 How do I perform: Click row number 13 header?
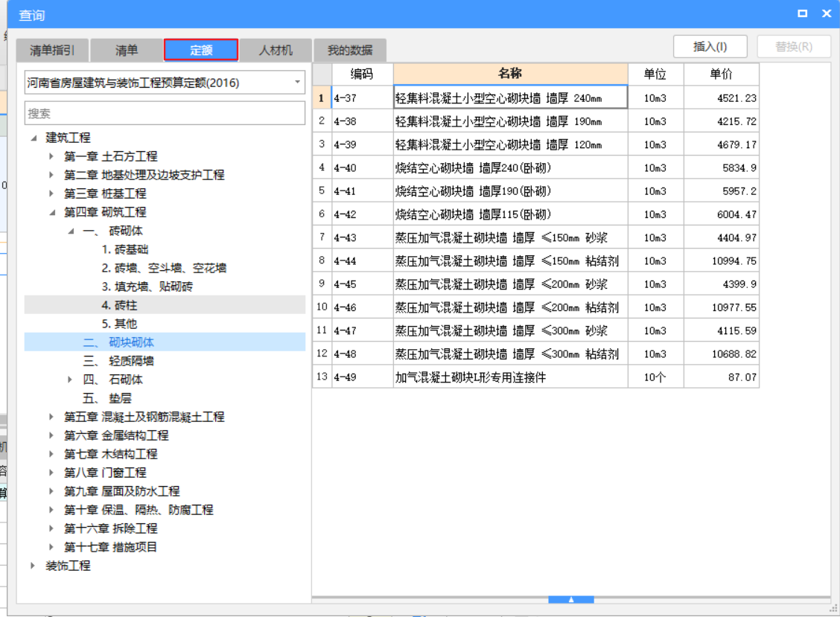click(322, 377)
